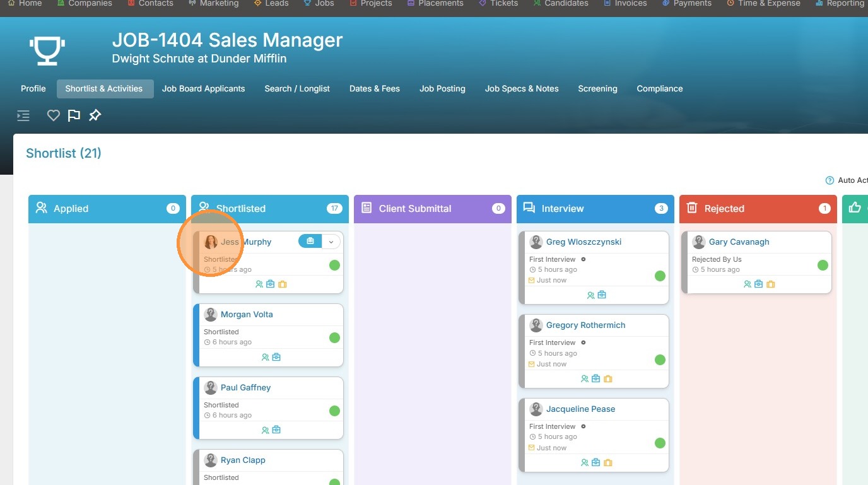Toggle the sidebar indent icon below Profile
The image size is (868, 485).
coord(23,115)
